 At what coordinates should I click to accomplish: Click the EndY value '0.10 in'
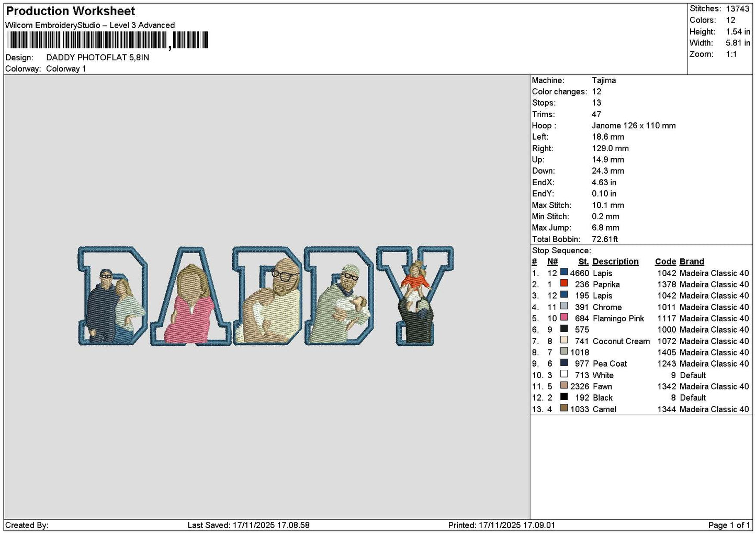[604, 194]
